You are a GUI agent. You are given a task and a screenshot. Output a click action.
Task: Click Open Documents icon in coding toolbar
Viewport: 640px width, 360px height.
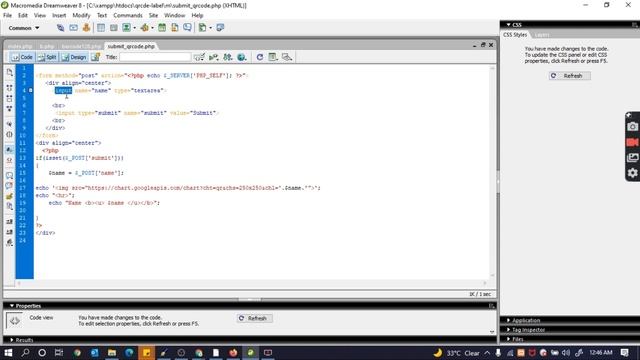[x=9, y=73]
